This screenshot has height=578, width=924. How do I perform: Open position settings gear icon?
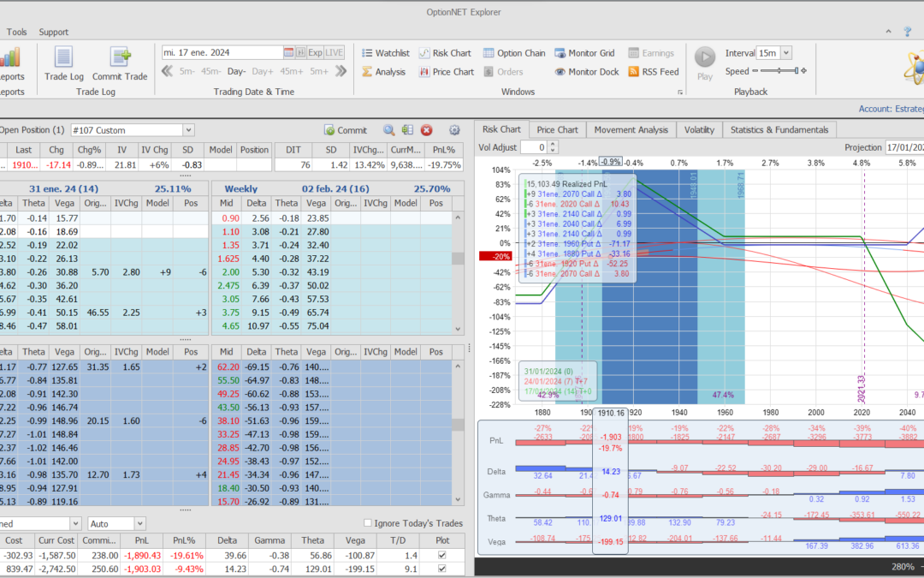(x=454, y=130)
